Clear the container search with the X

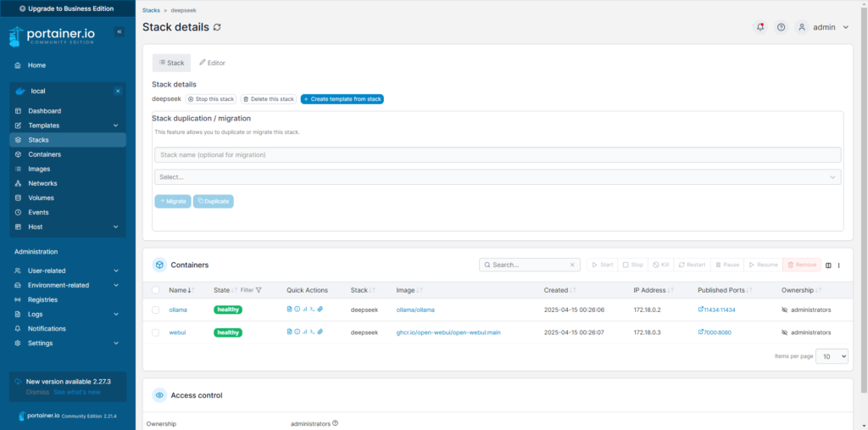[x=572, y=265]
